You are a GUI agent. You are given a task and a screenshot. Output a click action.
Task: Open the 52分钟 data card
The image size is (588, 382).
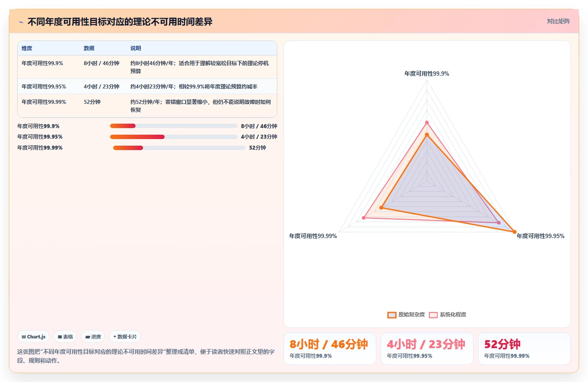click(x=524, y=349)
